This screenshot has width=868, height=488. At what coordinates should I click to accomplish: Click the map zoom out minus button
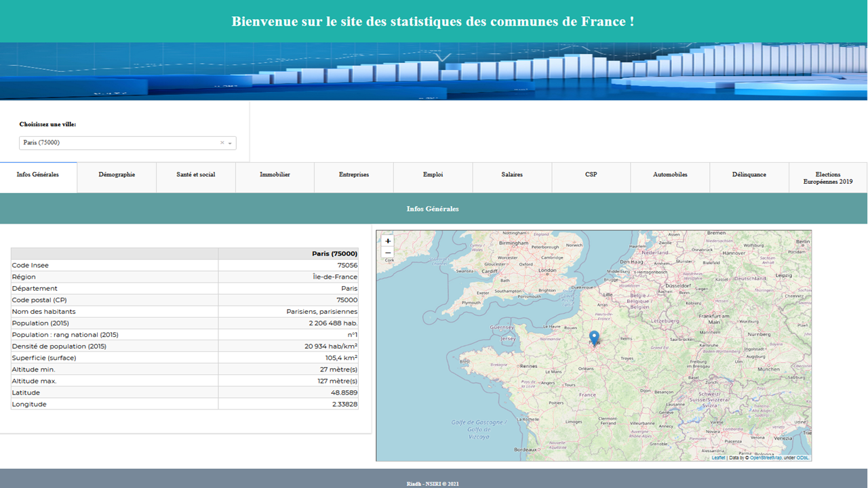pyautogui.click(x=388, y=253)
